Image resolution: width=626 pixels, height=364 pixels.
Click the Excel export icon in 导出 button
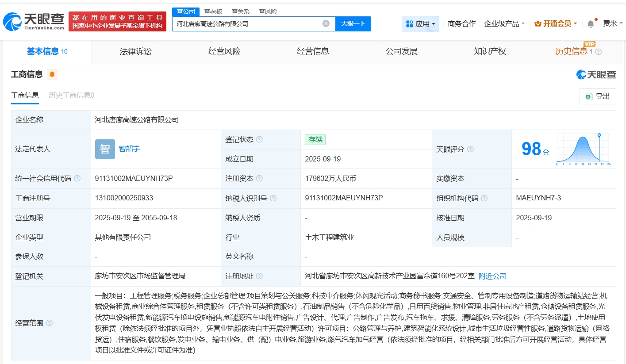[589, 96]
